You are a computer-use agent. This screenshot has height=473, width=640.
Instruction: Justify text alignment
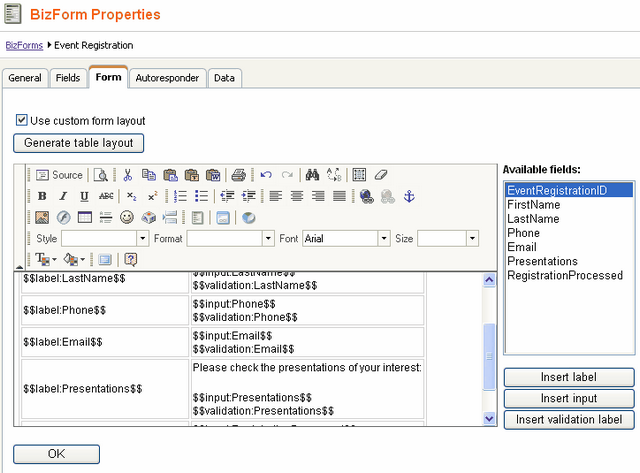(x=339, y=196)
